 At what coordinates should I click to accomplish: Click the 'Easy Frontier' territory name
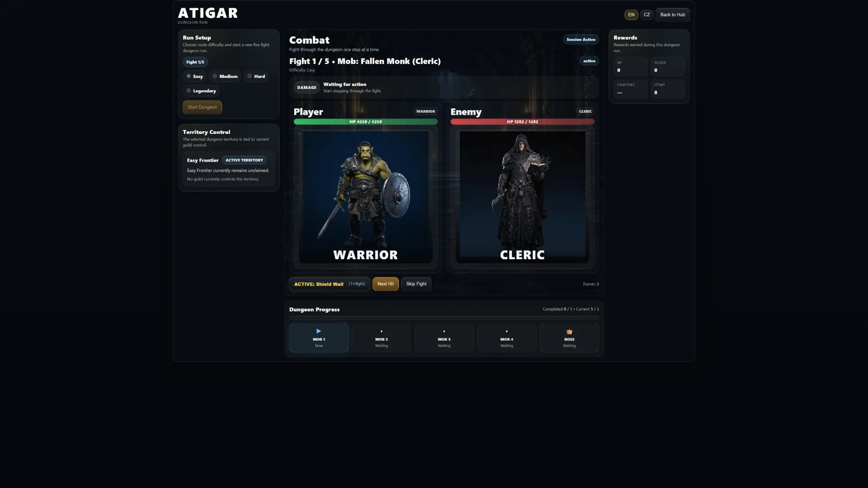(203, 160)
